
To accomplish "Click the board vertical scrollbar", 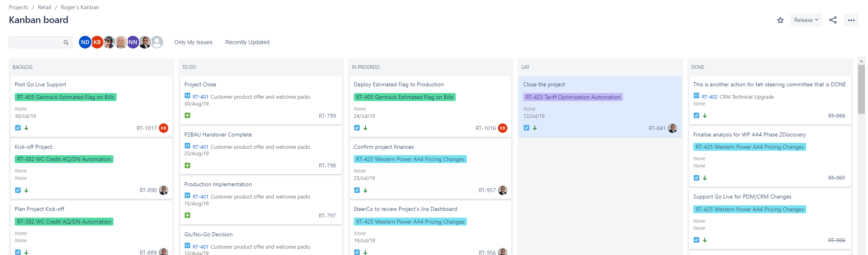I will tap(862, 89).
